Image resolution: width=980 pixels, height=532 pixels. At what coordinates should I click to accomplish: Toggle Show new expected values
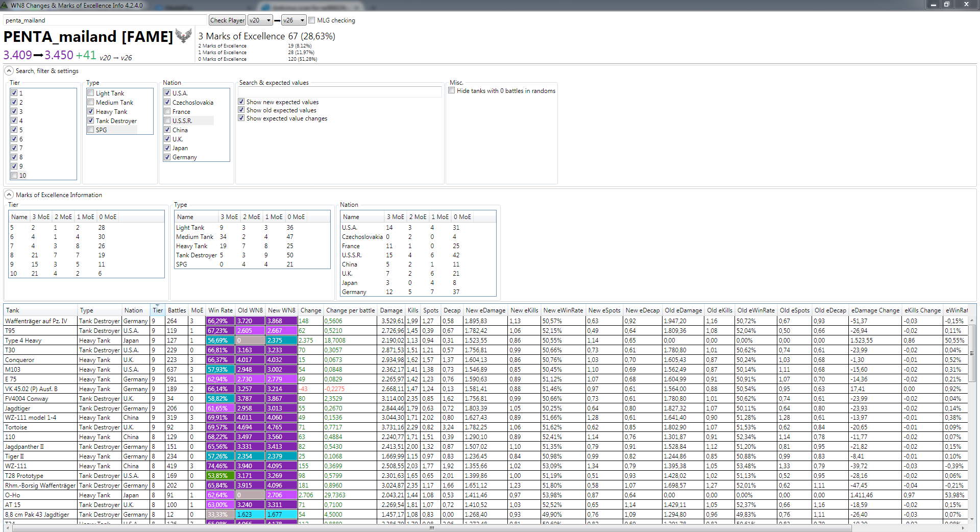click(241, 102)
